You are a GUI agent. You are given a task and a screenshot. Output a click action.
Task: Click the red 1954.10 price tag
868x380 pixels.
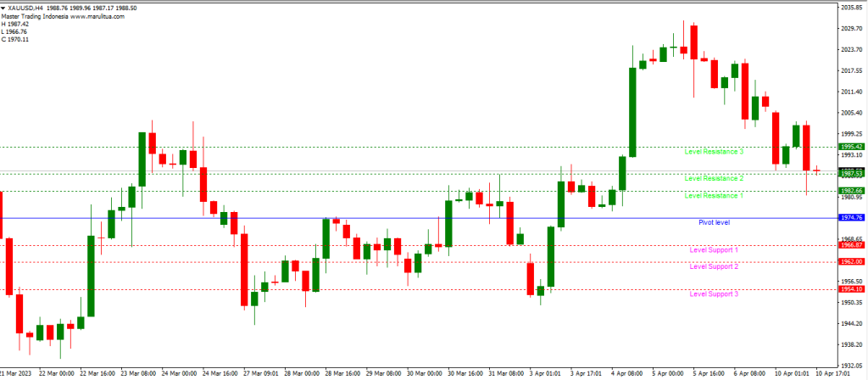click(851, 289)
